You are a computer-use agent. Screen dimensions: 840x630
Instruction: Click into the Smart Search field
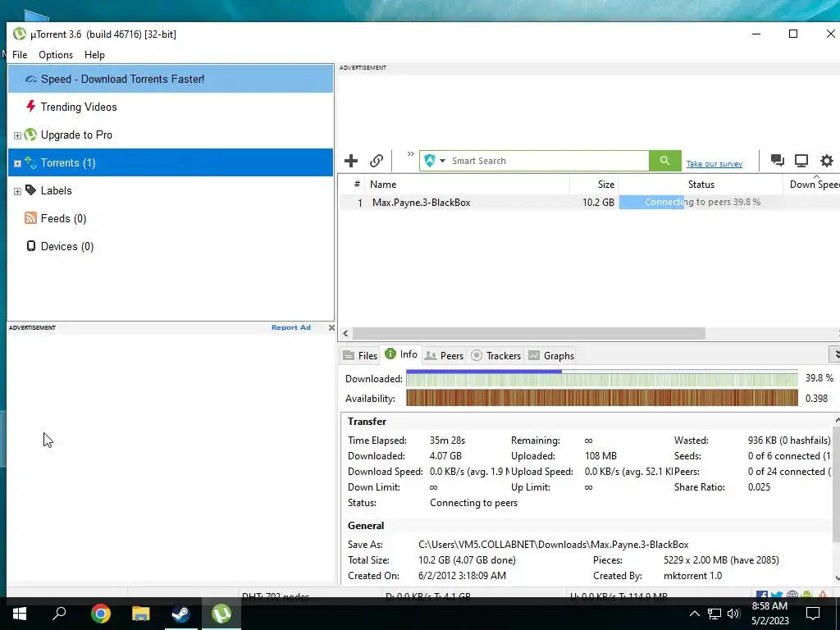pos(547,161)
